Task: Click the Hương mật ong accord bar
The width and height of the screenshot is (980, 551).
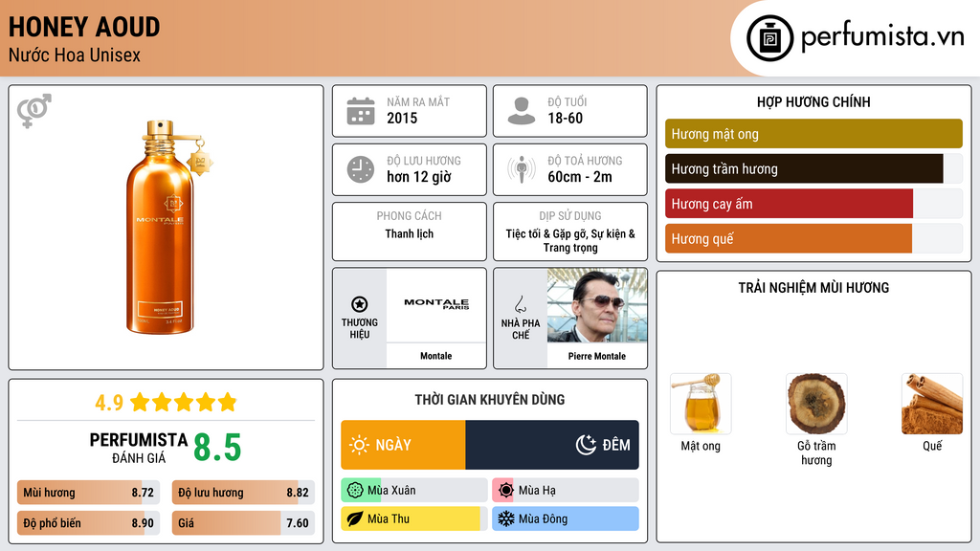Action: click(x=813, y=134)
